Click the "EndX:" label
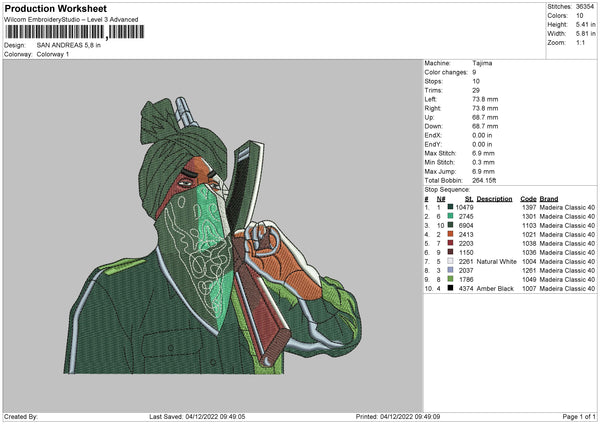Image resolution: width=600 pixels, height=424 pixels. [433, 135]
